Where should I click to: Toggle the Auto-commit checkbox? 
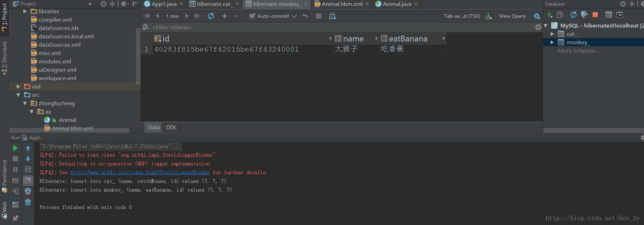(252, 16)
